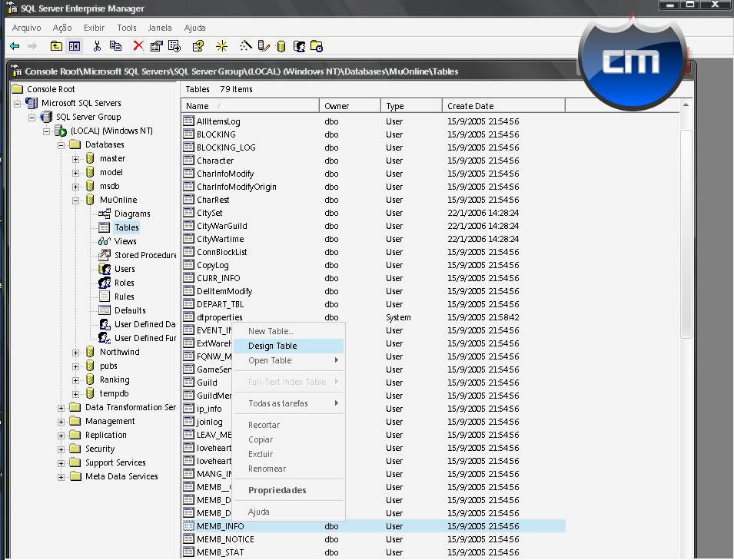Select Views under MuOnline
The image size is (734, 560).
pos(125,241)
